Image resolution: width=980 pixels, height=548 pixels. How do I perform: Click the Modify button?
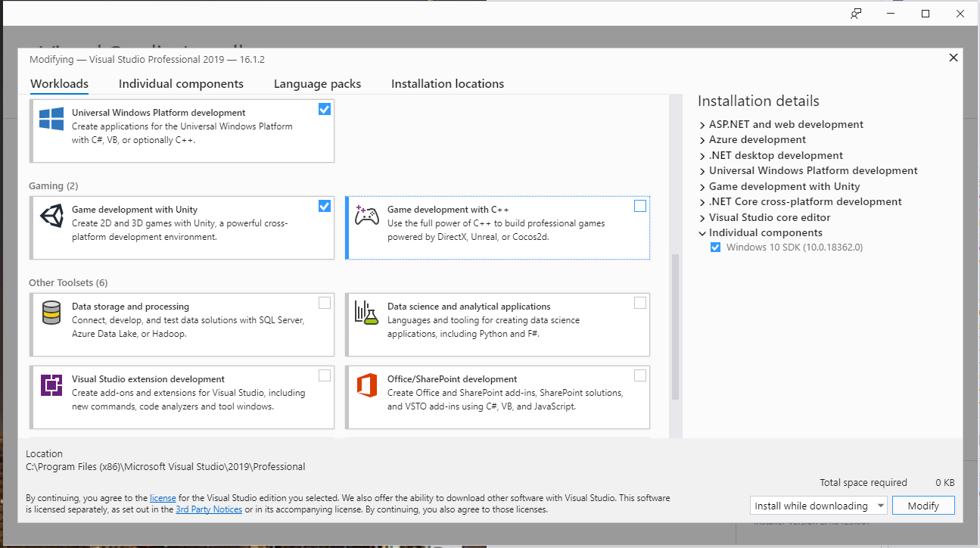pos(923,506)
